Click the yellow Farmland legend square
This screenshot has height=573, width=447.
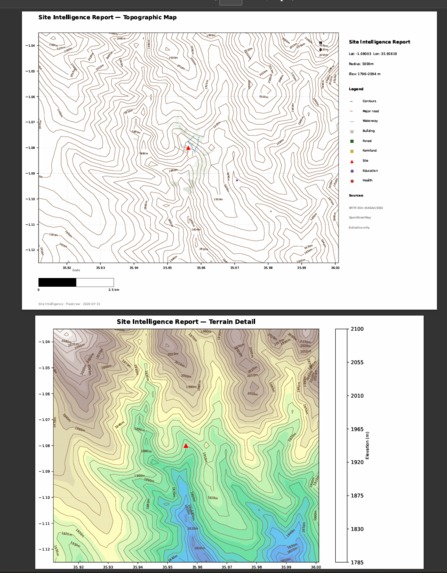[352, 151]
